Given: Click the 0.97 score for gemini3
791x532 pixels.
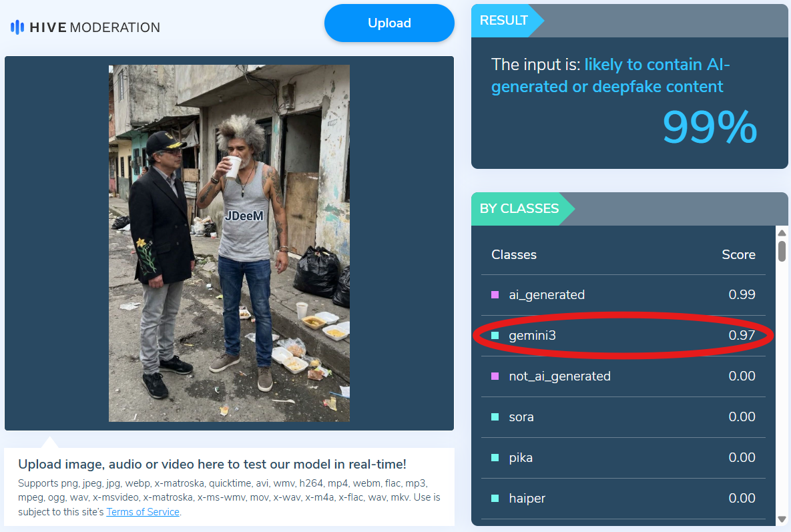Looking at the screenshot, I should click(742, 335).
